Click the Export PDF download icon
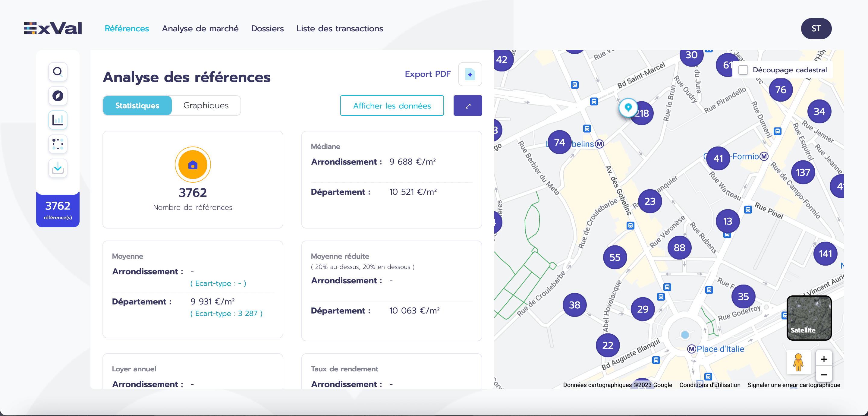 [470, 74]
